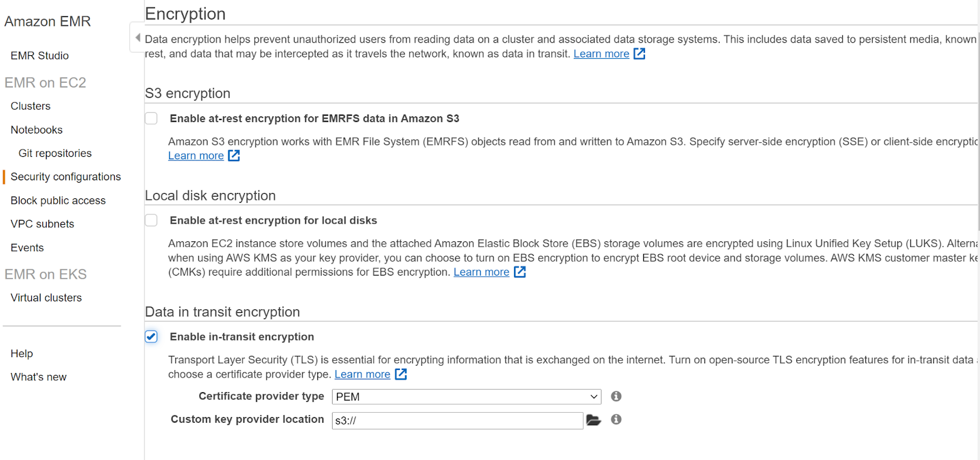980x460 pixels.
Task: Click the Custom key provider location field
Action: [x=457, y=421]
